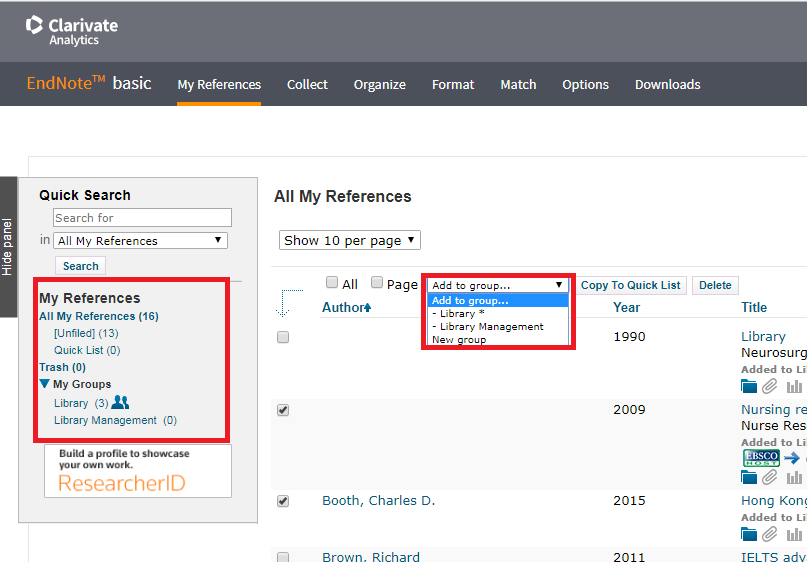Sort by the Author column header

tap(342, 307)
